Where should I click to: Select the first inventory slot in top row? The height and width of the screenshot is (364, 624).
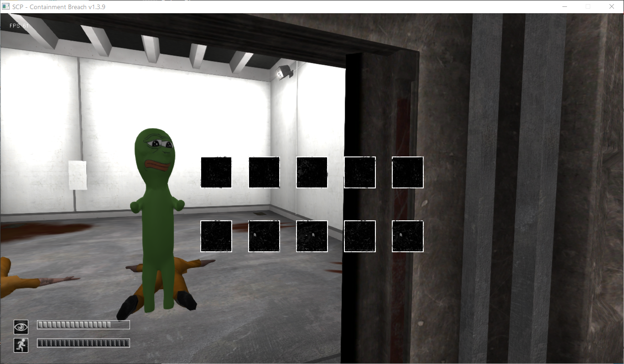tap(216, 172)
